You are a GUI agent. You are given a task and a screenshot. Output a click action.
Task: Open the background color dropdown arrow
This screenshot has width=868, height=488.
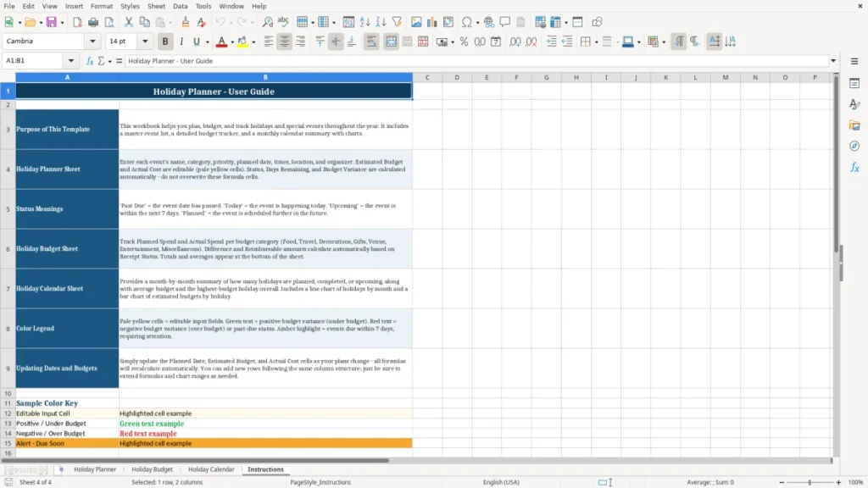(x=253, y=42)
